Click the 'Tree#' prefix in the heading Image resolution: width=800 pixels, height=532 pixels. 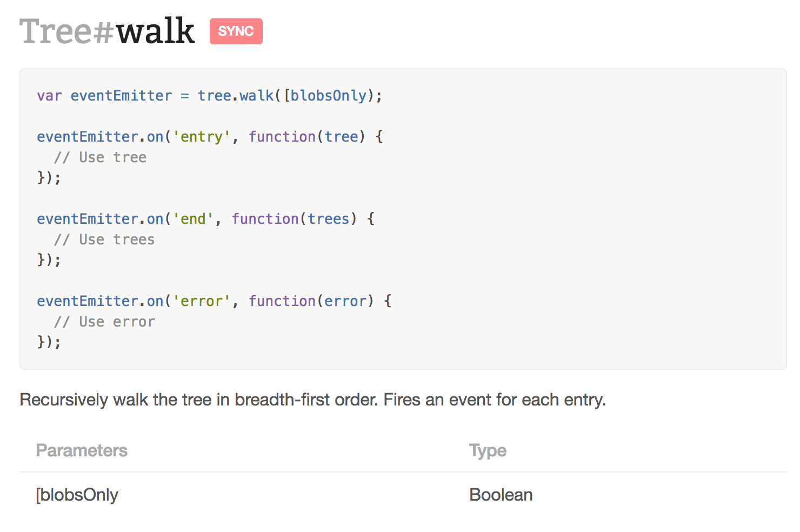pyautogui.click(x=68, y=31)
